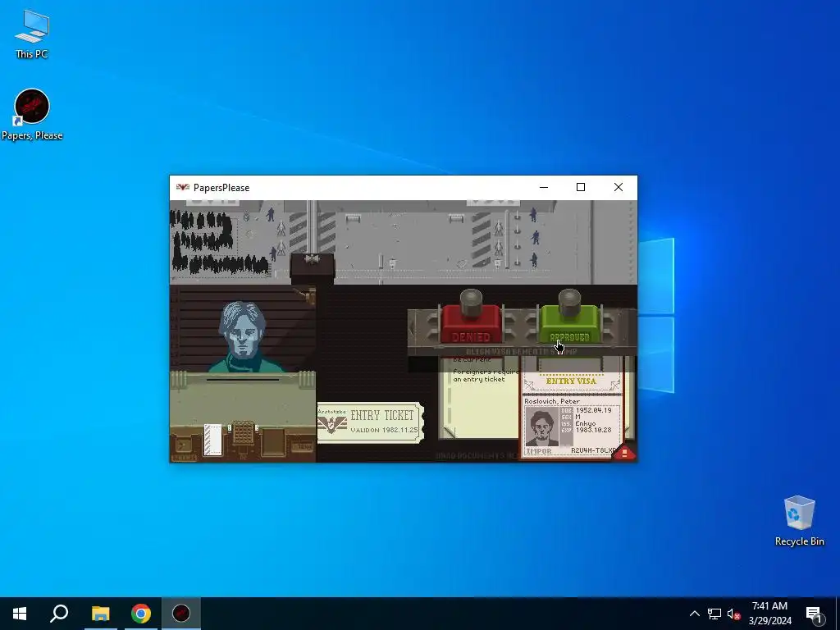This screenshot has width=840, height=630.
Task: Click the muted volume tray icon
Action: point(734,614)
